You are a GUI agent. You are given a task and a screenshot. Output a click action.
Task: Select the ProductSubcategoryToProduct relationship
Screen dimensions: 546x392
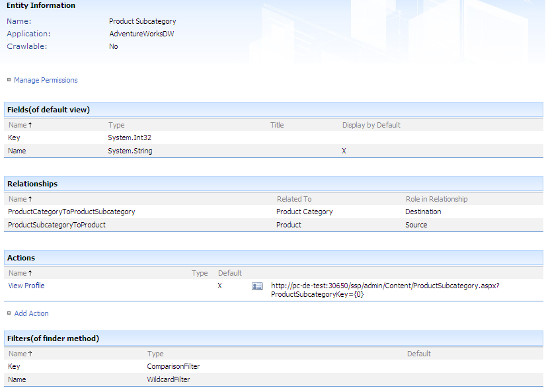(x=57, y=225)
